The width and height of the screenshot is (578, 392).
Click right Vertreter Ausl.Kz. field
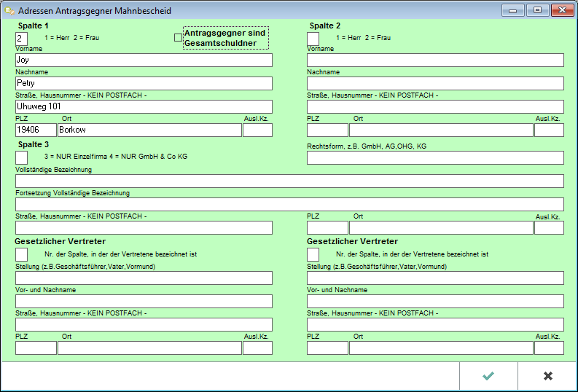[x=550, y=348]
